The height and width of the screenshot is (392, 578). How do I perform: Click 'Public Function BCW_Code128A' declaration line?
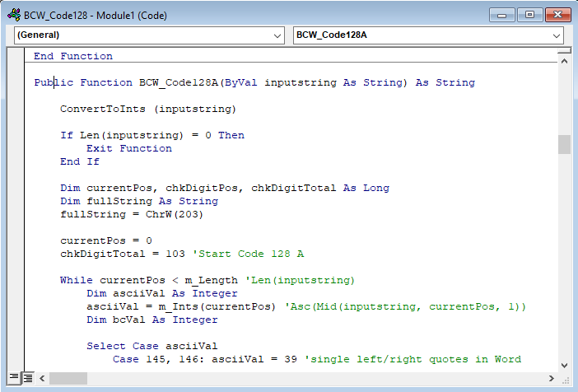tap(254, 82)
